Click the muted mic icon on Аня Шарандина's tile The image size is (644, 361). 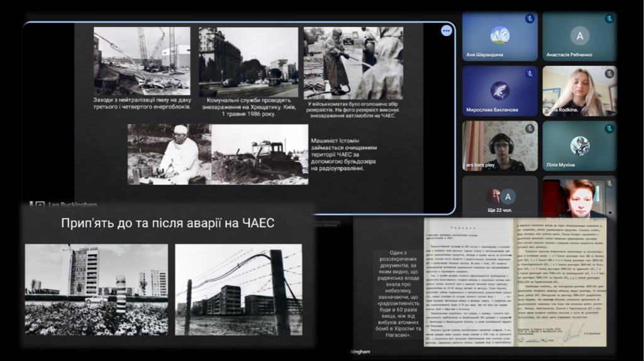(530, 19)
